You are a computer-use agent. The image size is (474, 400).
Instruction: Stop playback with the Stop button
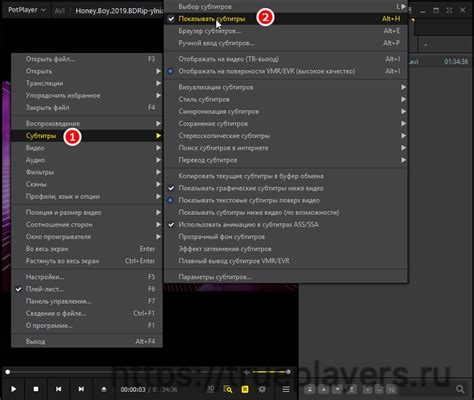(x=36, y=389)
